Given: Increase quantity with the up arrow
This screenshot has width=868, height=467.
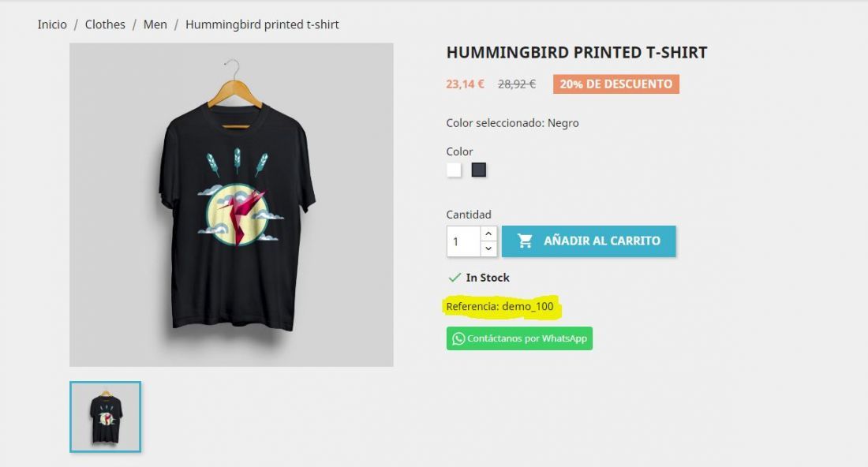Looking at the screenshot, I should click(x=488, y=233).
